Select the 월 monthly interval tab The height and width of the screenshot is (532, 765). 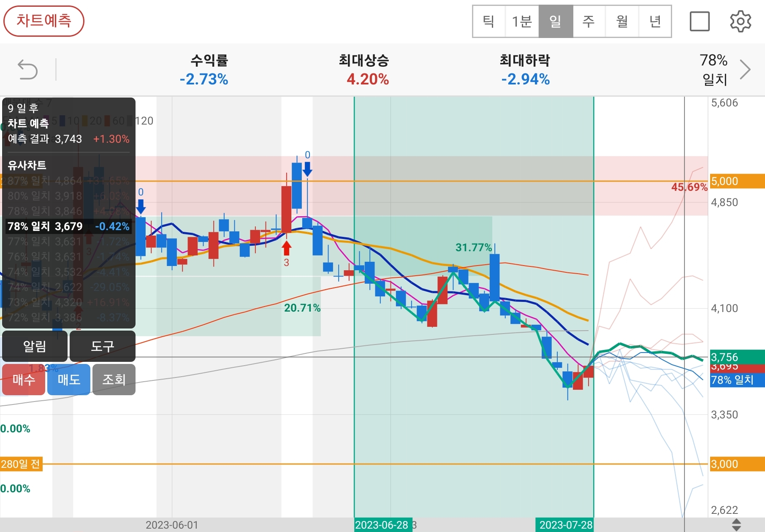coord(622,22)
